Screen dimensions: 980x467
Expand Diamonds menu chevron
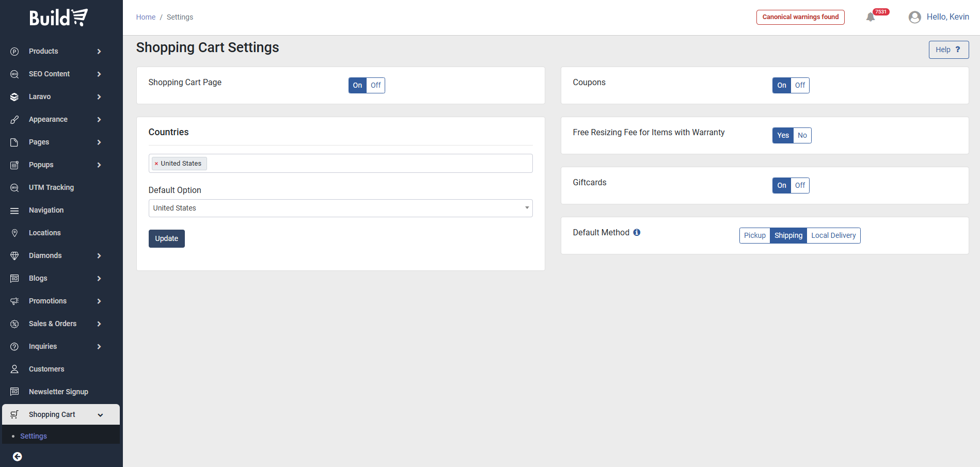point(99,256)
